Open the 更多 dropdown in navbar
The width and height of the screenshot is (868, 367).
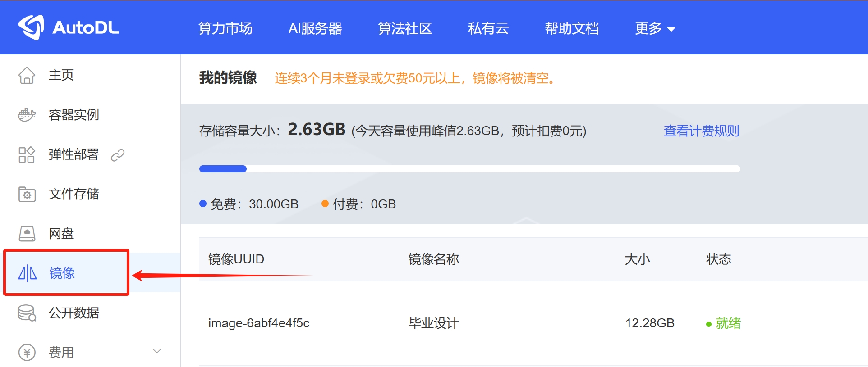[655, 28]
